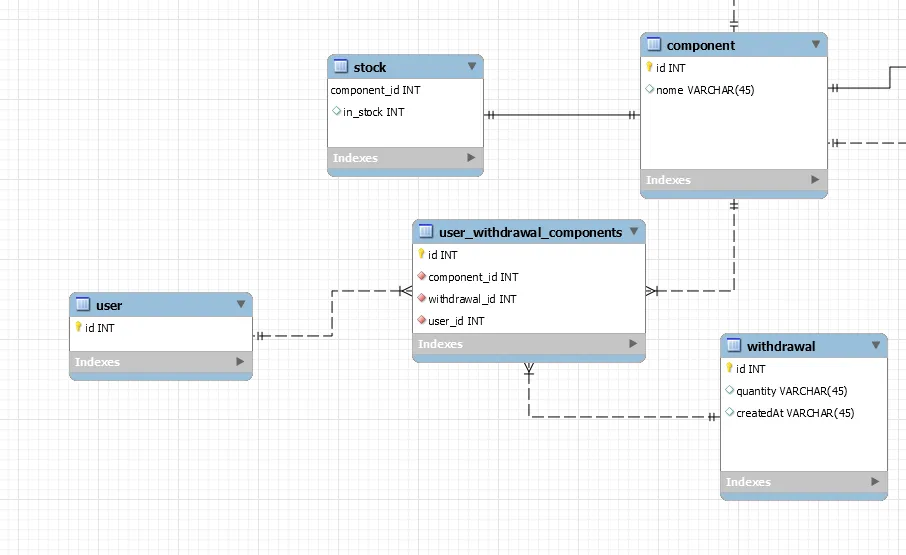Expand Indexes section of component table
The width and height of the screenshot is (906, 555).
point(815,180)
